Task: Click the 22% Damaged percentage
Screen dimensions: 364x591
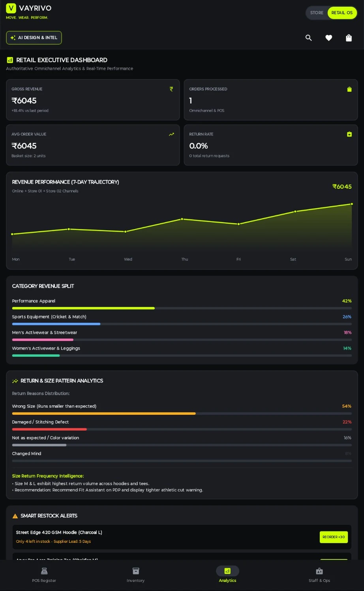Action: 347,422
